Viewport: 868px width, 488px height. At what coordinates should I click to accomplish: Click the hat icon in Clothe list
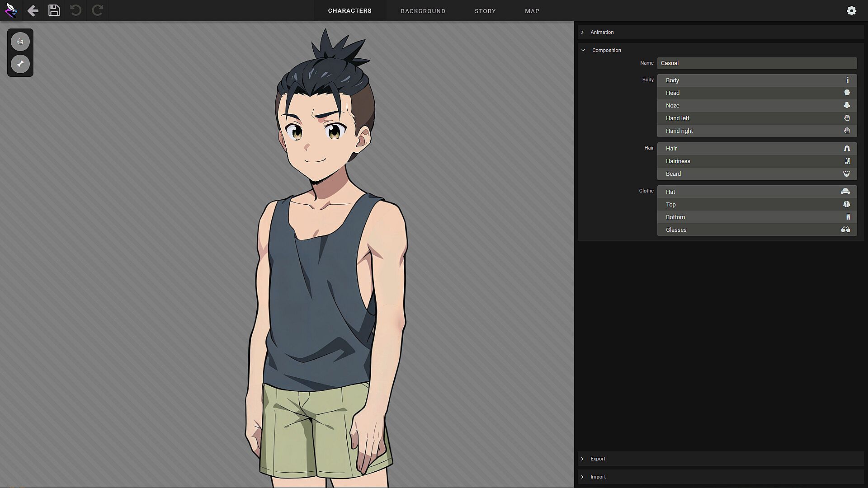(x=845, y=192)
